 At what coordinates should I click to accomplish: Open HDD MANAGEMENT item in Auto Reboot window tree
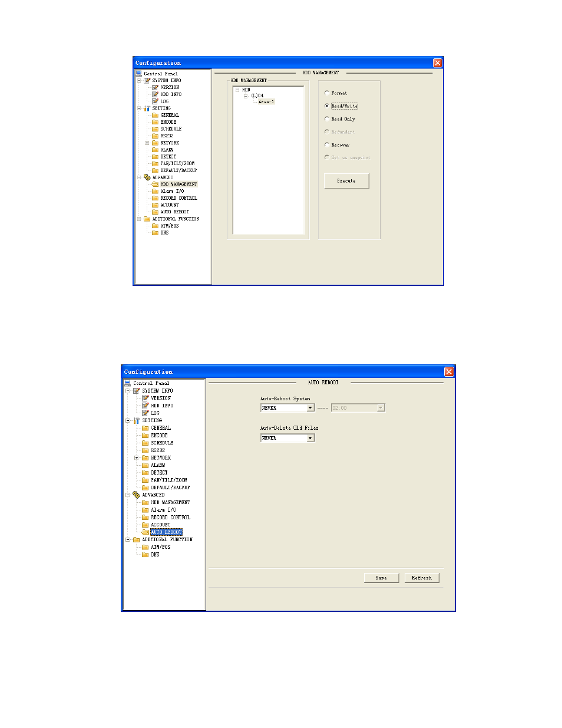coord(170,502)
